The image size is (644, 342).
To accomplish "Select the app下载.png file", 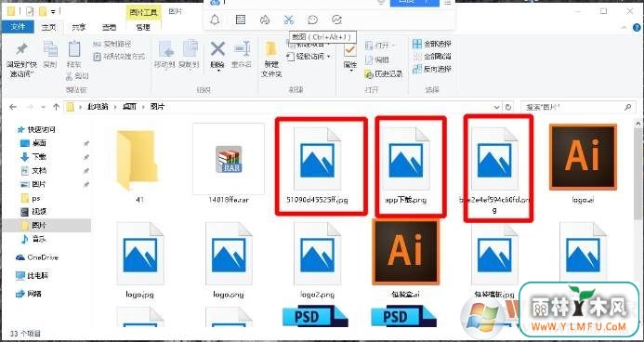I will 406,165.
